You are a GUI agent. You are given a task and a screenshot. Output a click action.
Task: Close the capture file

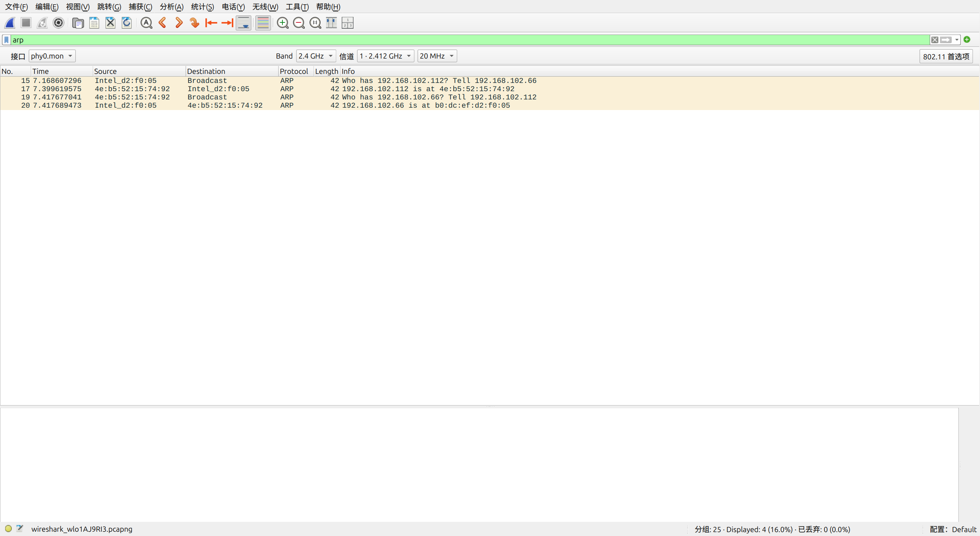pos(110,23)
